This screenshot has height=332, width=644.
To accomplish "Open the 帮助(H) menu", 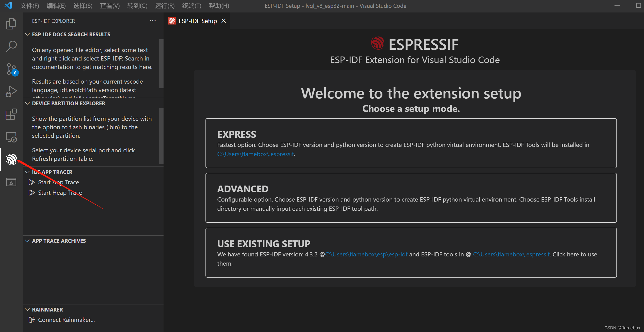I will pyautogui.click(x=219, y=5).
